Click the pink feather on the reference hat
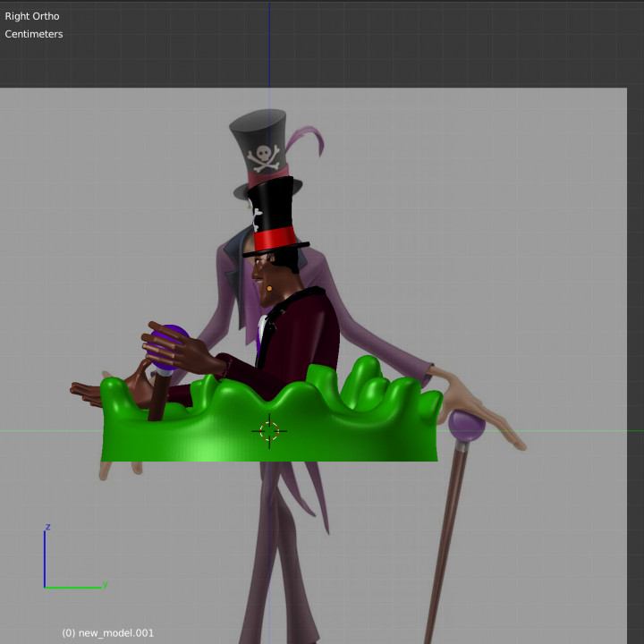The image size is (644, 644). [309, 141]
